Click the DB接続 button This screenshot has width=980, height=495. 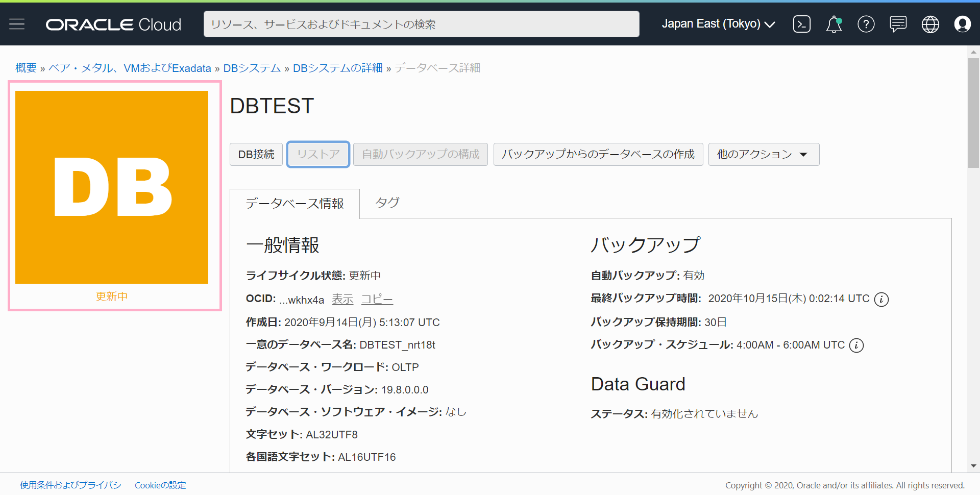pyautogui.click(x=256, y=154)
